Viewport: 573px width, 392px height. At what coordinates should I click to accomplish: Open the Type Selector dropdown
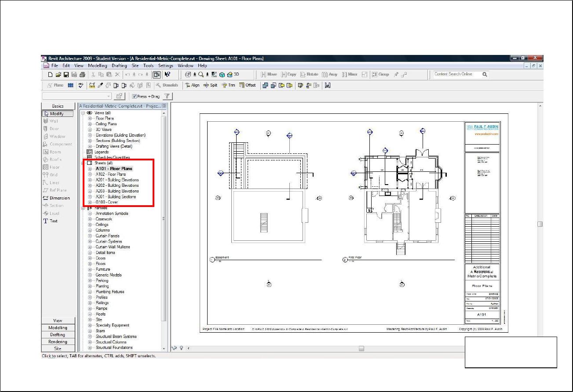pos(108,96)
